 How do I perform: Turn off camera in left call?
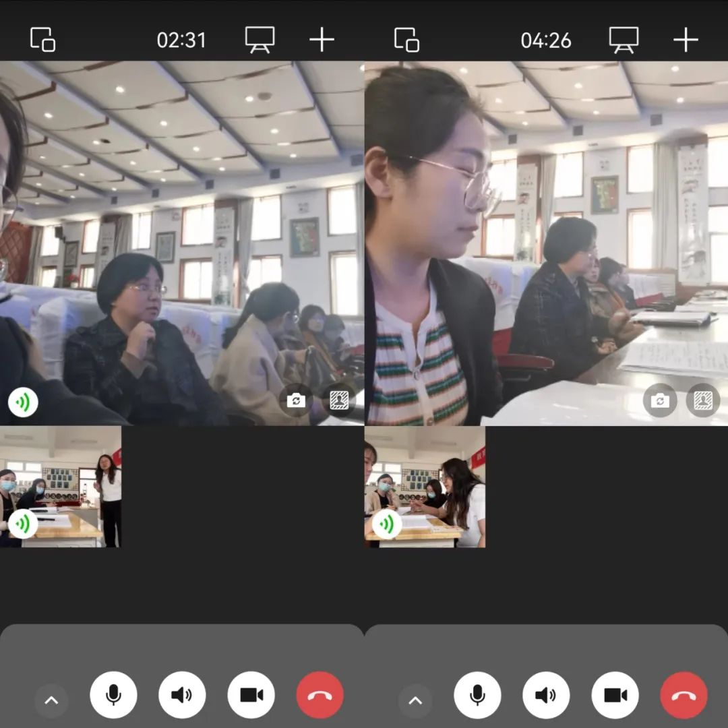251,695
